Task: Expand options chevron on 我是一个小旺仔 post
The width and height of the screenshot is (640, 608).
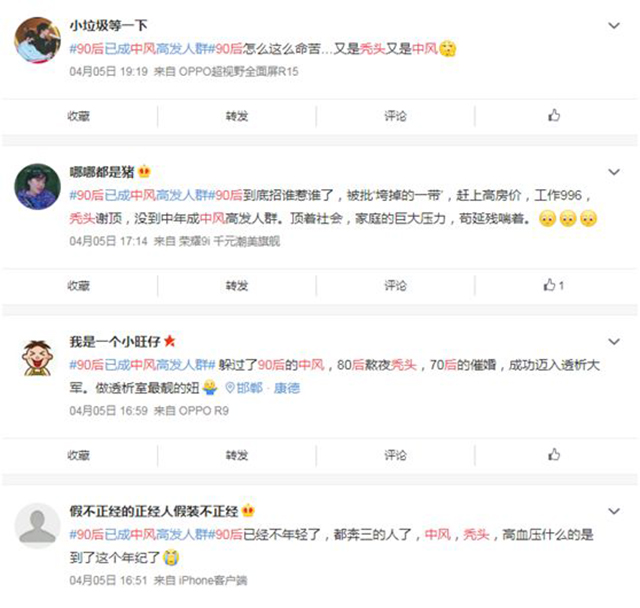Action: 614,341
